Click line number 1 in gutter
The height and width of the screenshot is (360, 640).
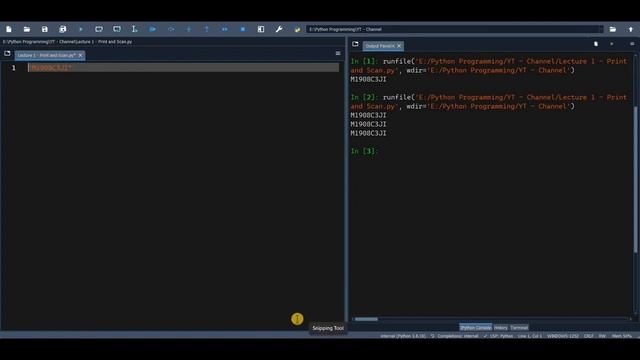coord(13,68)
